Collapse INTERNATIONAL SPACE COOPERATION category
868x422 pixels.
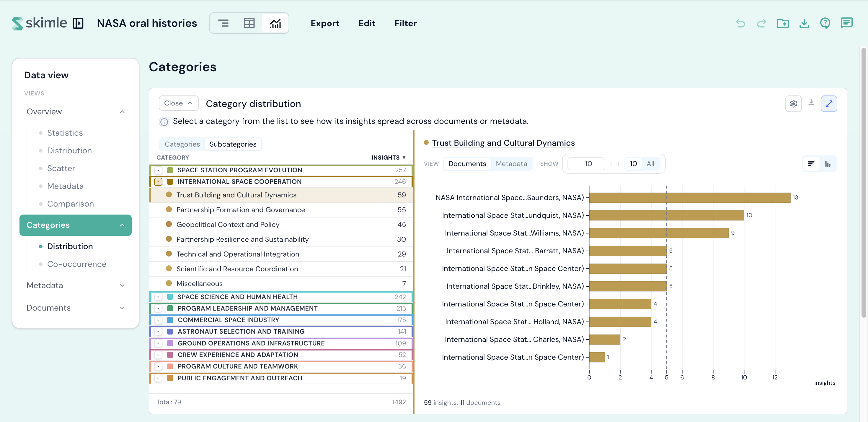158,182
